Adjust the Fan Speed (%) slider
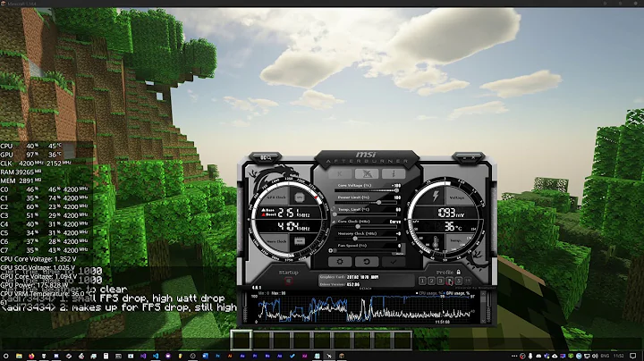Screen dimensions: 644x361 tap(365, 250)
